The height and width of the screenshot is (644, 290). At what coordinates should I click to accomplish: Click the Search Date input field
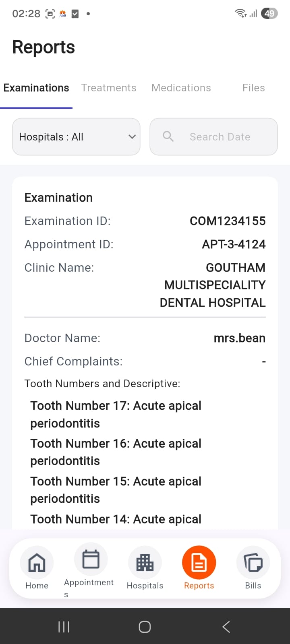(x=220, y=137)
